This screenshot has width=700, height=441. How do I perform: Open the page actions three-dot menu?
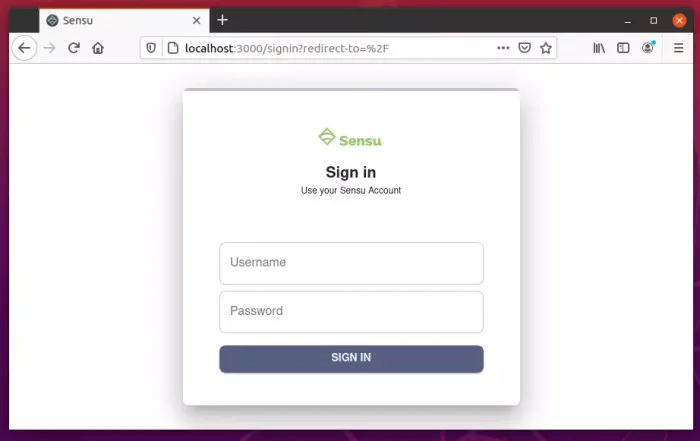coord(503,48)
